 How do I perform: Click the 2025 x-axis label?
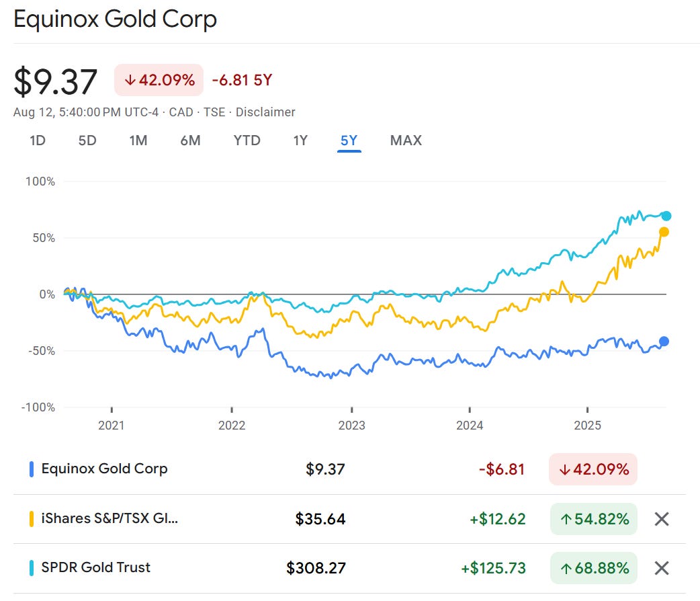588,425
